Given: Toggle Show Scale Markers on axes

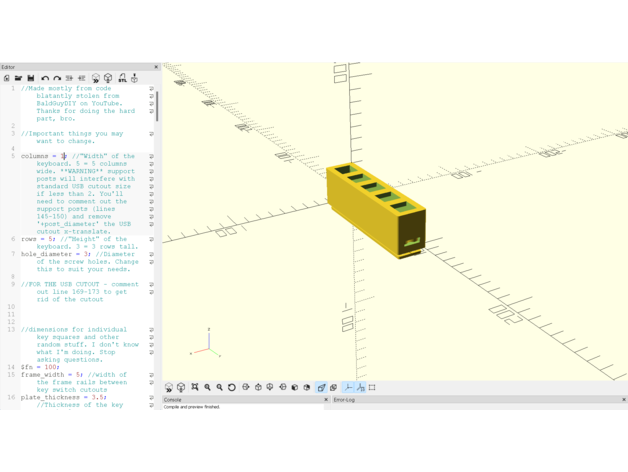Looking at the screenshot, I should 360,387.
